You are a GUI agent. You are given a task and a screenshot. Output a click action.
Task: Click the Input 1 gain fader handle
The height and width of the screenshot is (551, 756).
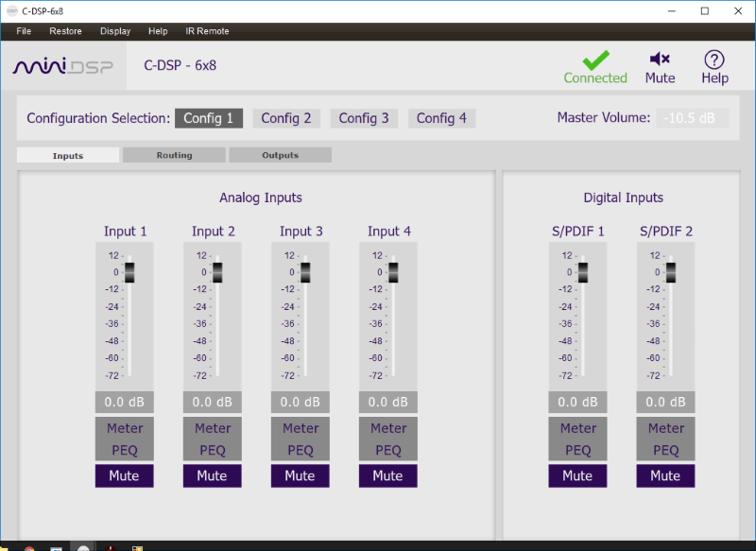[x=129, y=272]
